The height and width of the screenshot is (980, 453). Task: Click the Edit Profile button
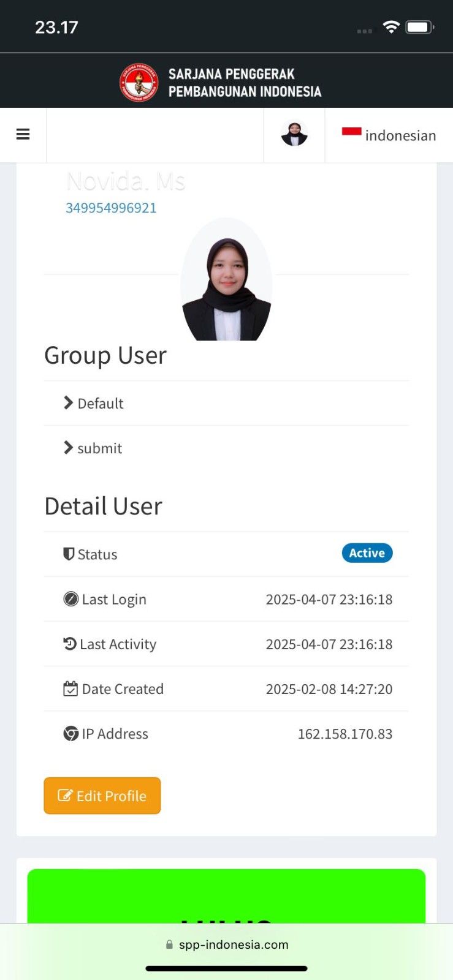(102, 796)
